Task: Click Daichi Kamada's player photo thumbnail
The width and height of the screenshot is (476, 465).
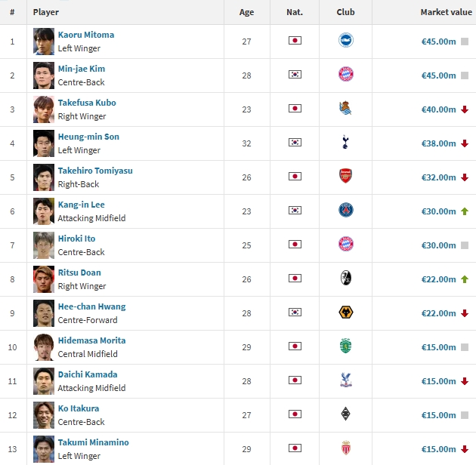Action: point(44,380)
